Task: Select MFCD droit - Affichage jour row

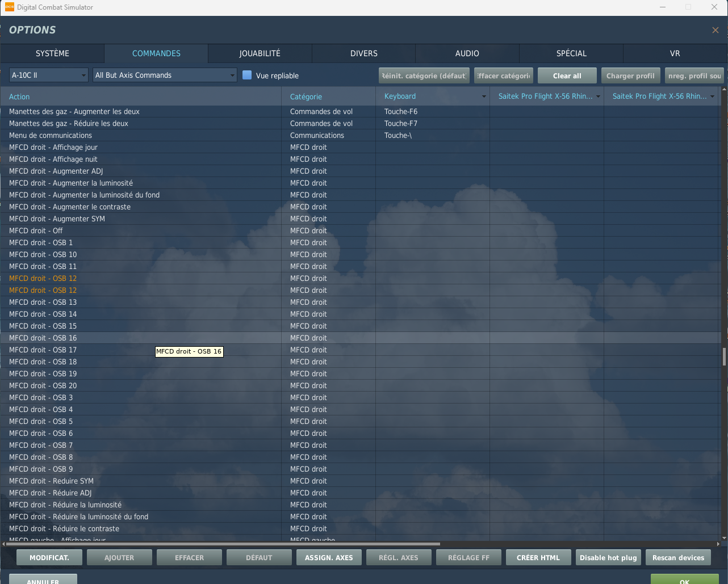Action: click(360, 147)
